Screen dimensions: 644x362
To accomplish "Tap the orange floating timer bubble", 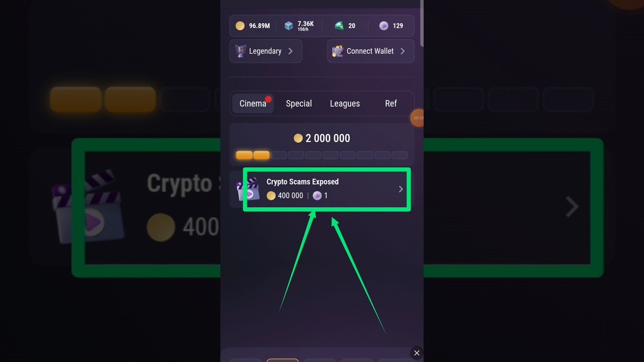I will coord(418,118).
